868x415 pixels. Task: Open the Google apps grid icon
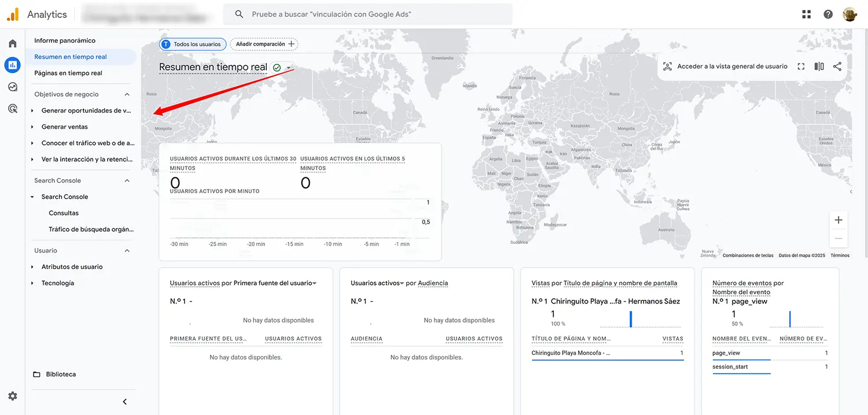(x=806, y=13)
